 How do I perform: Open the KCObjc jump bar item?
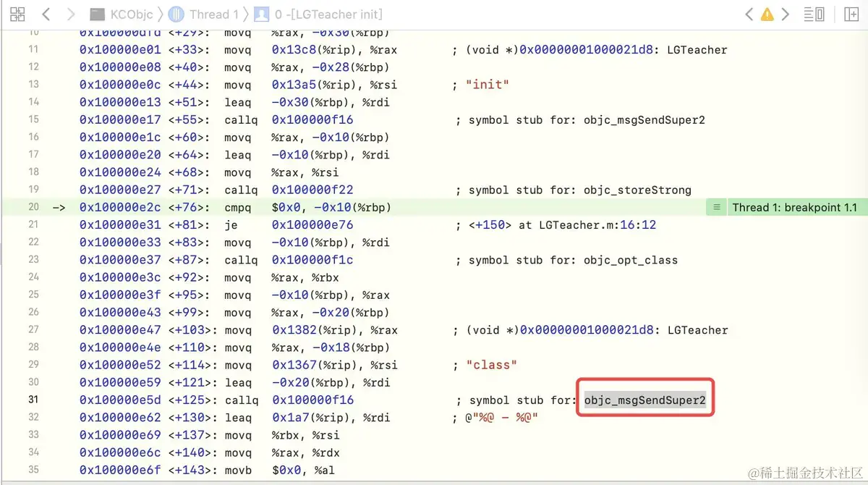click(x=122, y=14)
